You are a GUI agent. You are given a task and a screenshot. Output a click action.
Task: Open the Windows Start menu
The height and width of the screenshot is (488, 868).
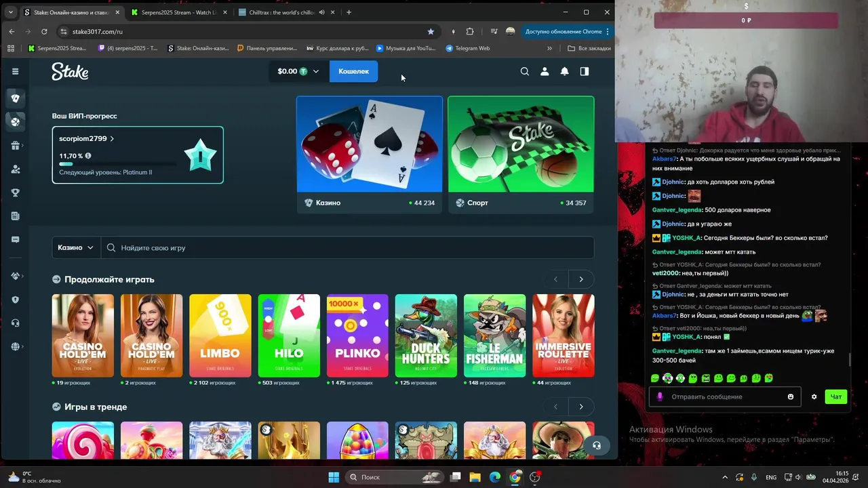click(334, 477)
